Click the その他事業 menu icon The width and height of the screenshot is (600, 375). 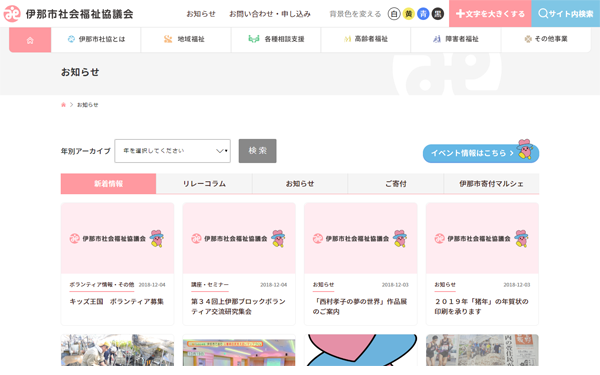point(528,39)
